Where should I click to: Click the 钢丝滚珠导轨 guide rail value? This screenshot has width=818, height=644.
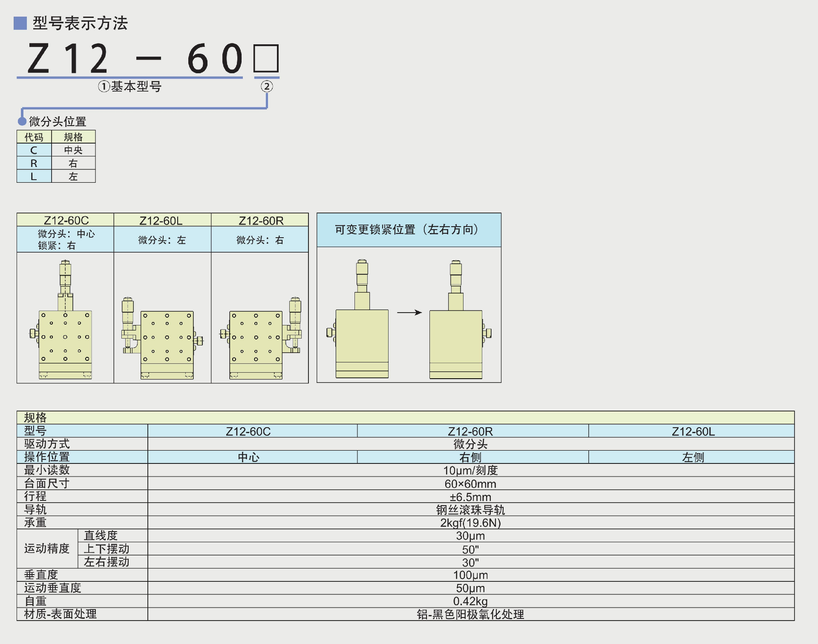(470, 509)
